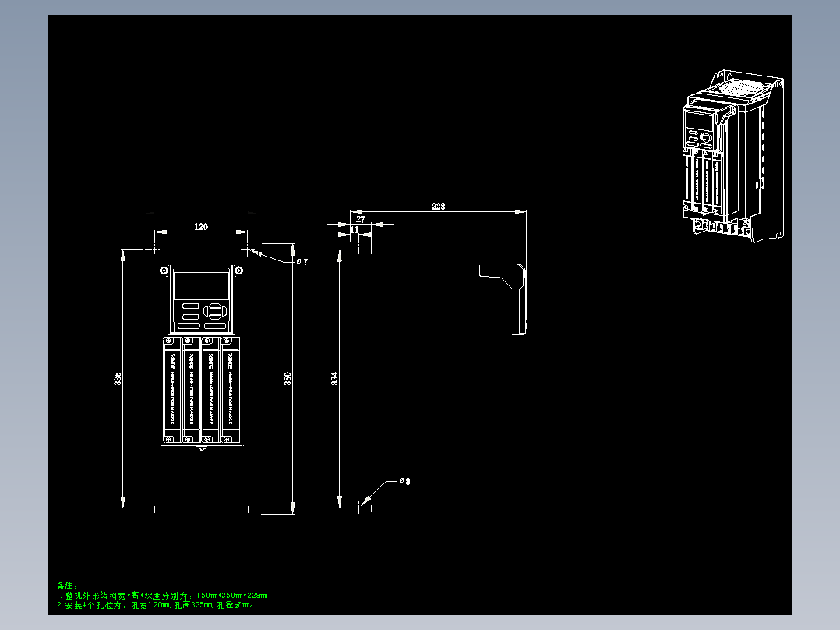840x630 pixels.
Task: Click the 334 side-view dimension value
Action: (x=334, y=378)
